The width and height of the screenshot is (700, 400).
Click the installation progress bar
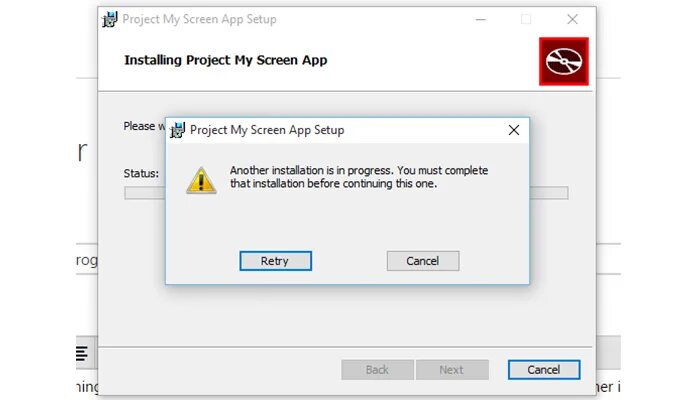346,193
